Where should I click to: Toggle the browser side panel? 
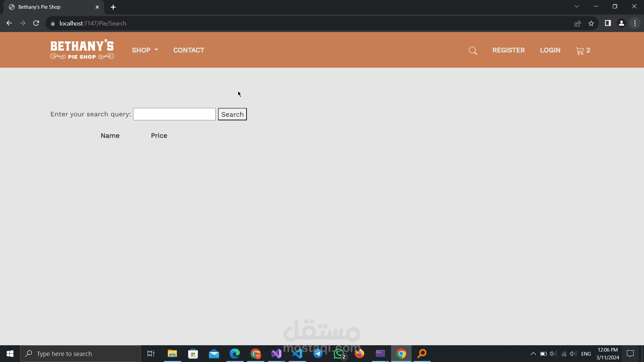(x=608, y=23)
